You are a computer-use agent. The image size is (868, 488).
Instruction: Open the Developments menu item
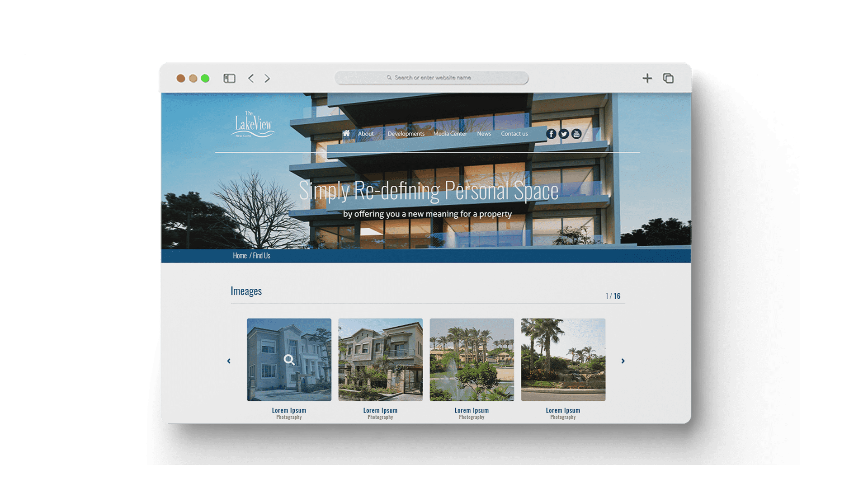[406, 134]
